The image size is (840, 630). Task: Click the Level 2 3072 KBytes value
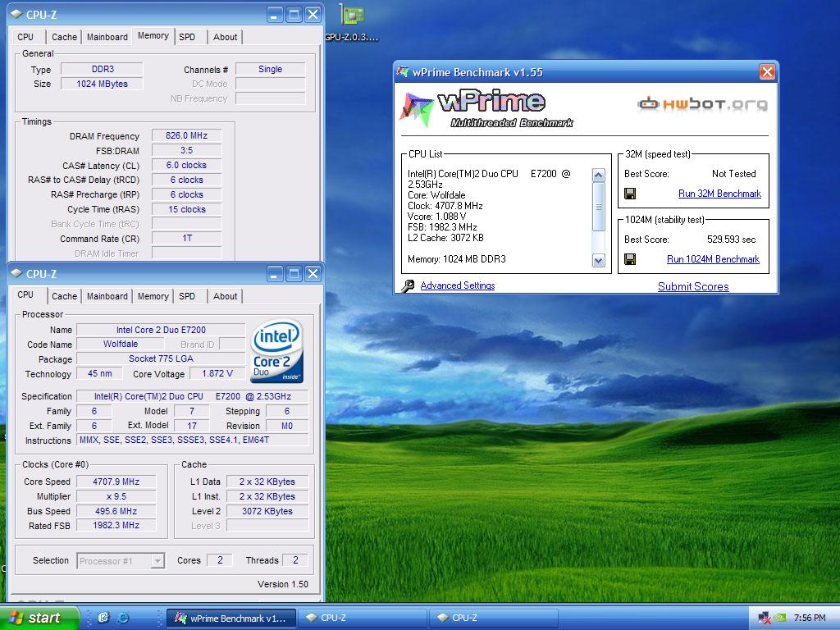click(x=267, y=511)
